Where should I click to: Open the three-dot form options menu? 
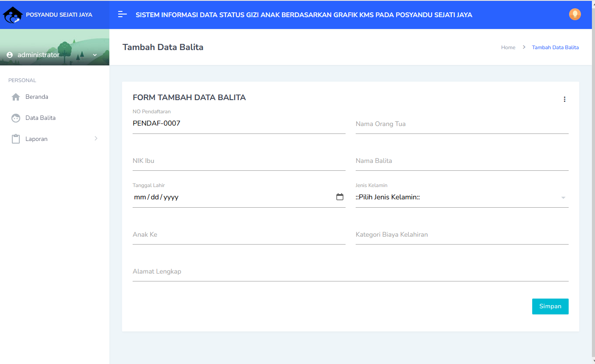pos(564,99)
